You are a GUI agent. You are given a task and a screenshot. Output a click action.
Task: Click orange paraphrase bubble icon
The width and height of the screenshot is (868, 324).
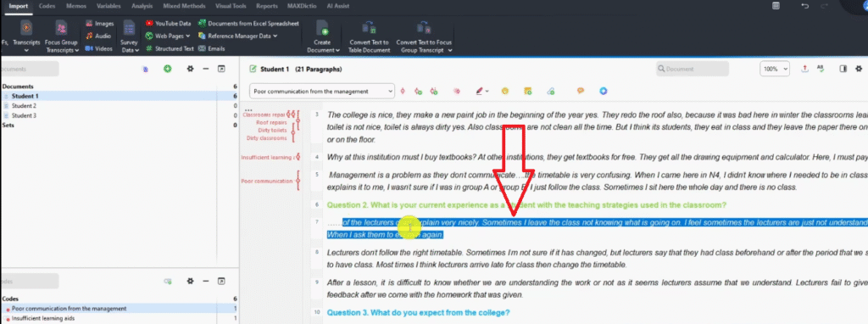[x=580, y=91]
